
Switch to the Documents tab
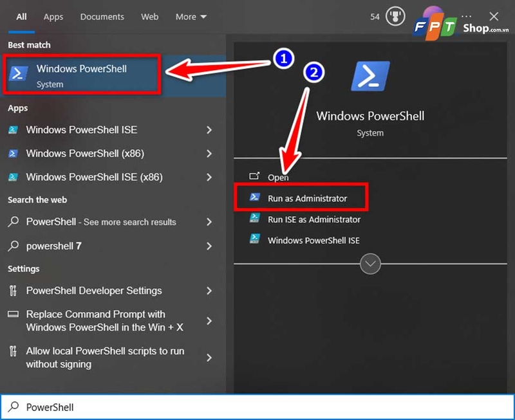click(x=102, y=17)
